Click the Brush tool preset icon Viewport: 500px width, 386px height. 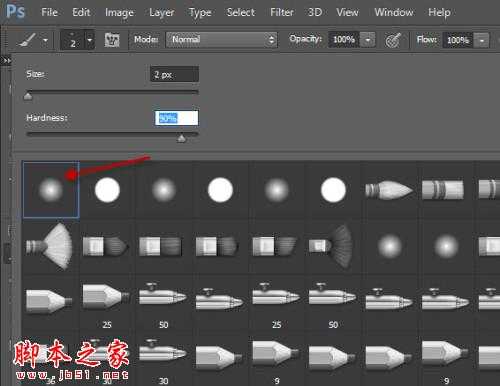click(27, 40)
